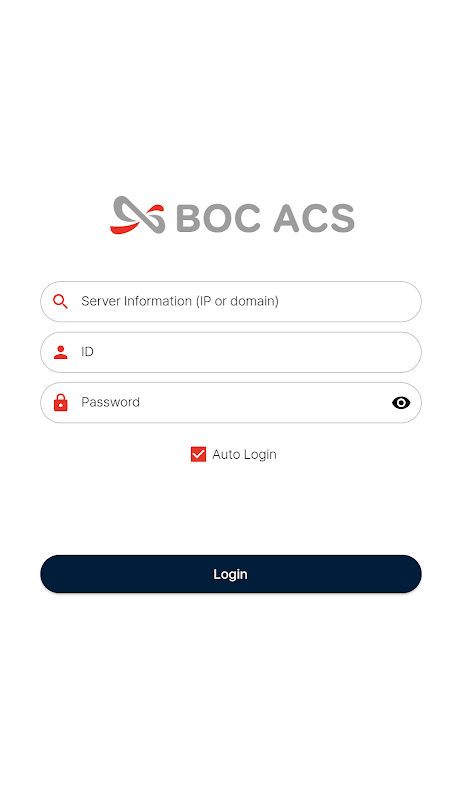Click the gray BOC ACS logo text
Viewport: 462px width, 800px height.
[265, 218]
